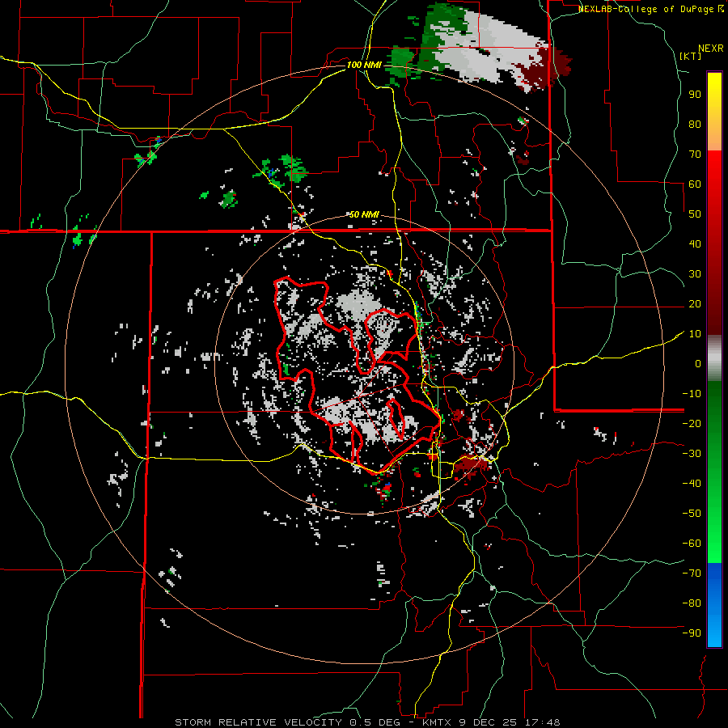Click the 20 value on velocity scale
The width and height of the screenshot is (728, 728).
click(694, 303)
